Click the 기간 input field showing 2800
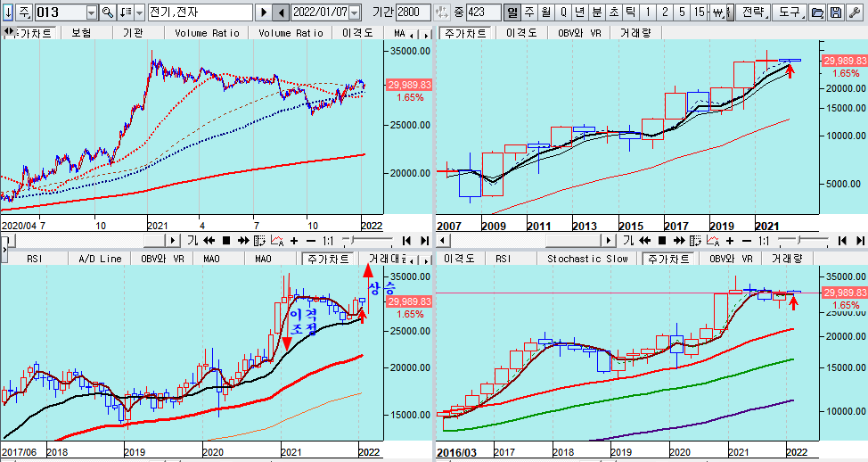Screen dimensions: 868x462 click(x=413, y=12)
